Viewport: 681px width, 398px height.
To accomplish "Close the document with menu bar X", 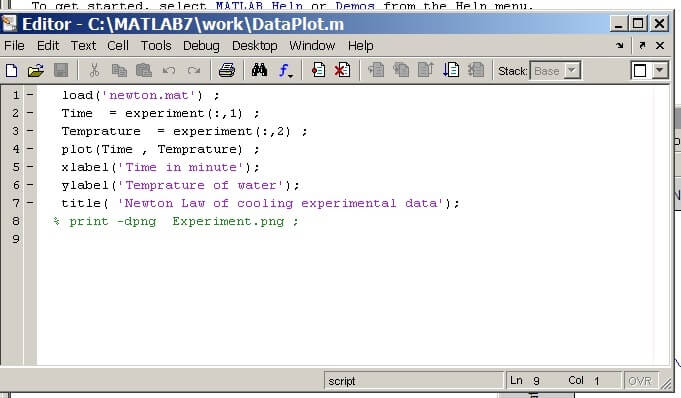I will pyautogui.click(x=660, y=45).
